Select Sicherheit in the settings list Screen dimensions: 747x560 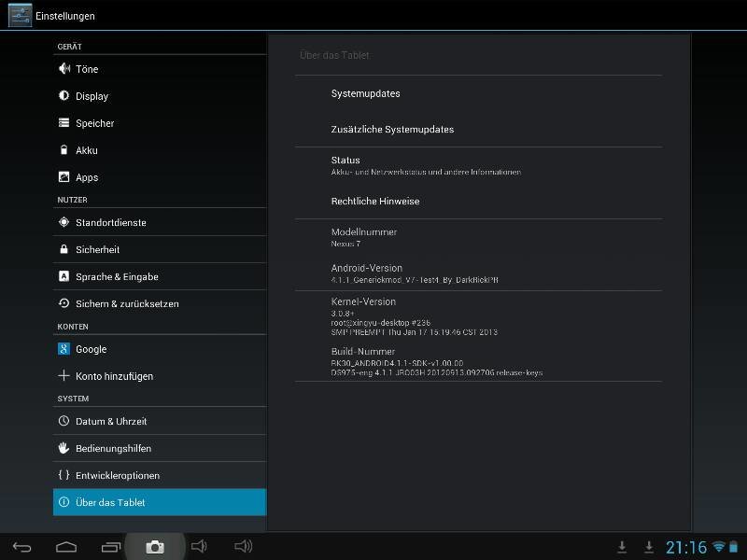pos(160,249)
